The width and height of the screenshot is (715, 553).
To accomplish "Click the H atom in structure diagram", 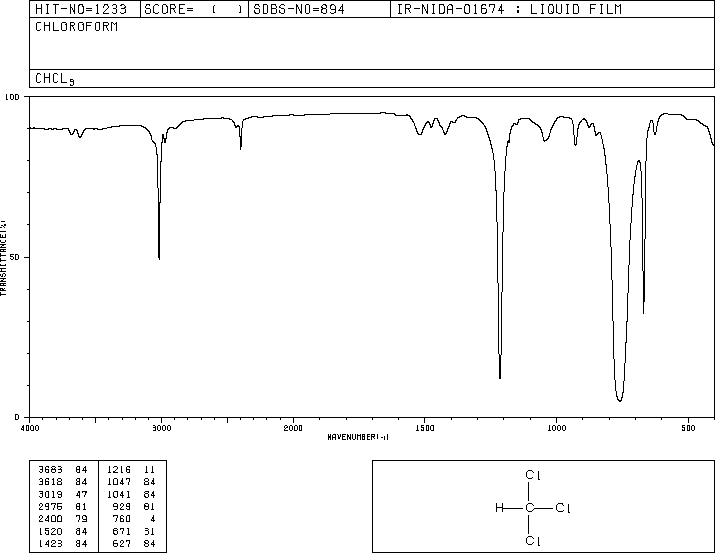I will (x=499, y=508).
